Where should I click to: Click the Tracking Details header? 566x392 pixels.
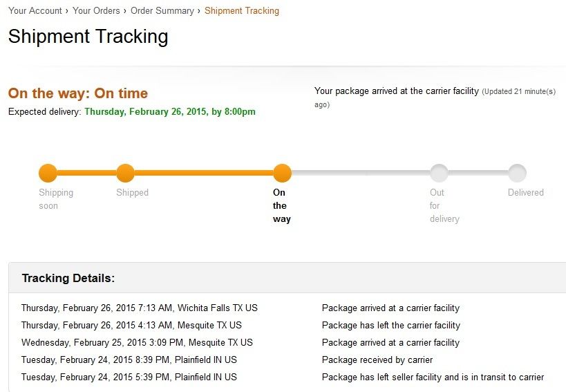click(68, 279)
